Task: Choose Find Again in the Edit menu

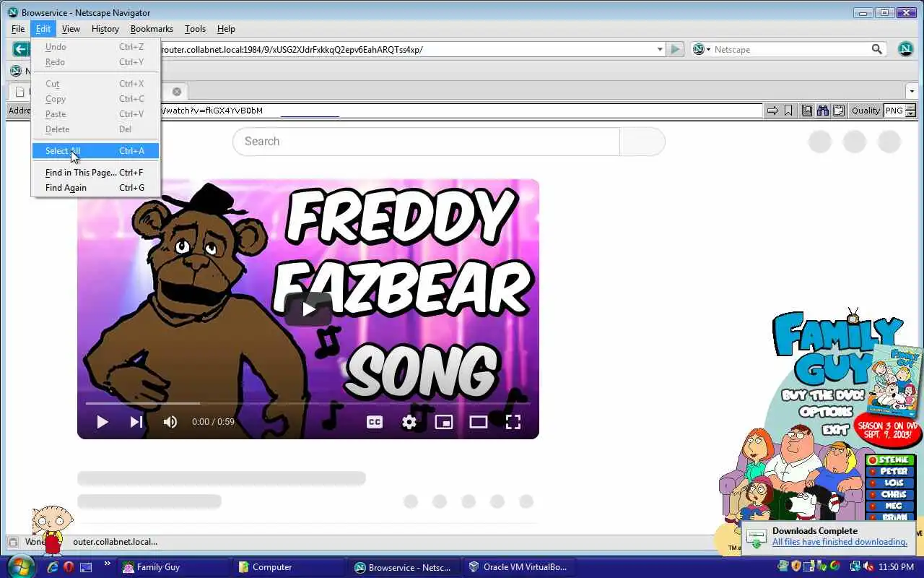Action: coord(95,188)
